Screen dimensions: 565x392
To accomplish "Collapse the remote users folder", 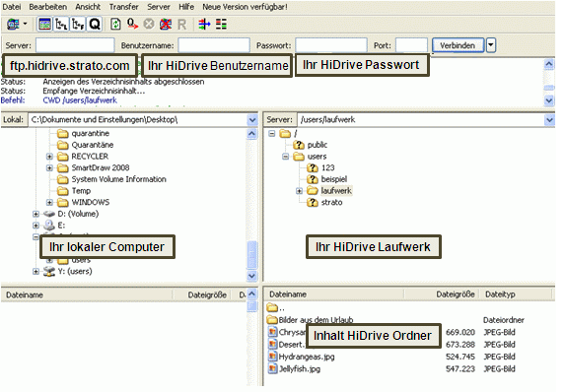I will 286,157.
